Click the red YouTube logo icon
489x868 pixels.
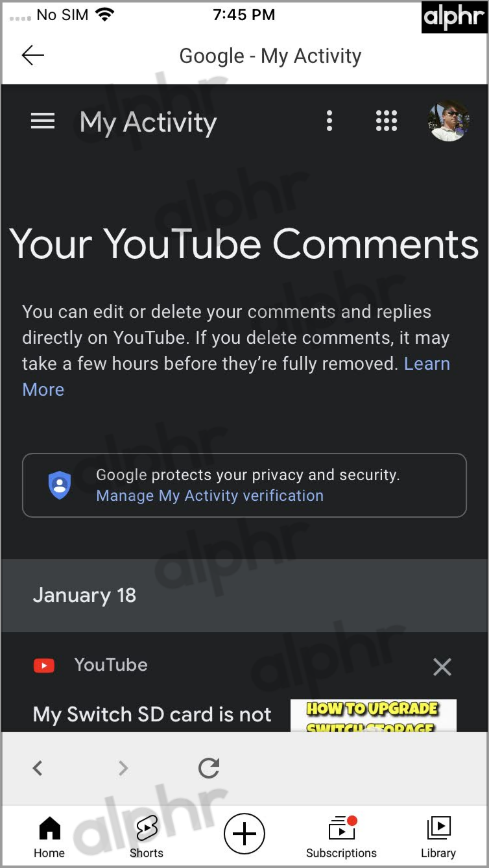pos(44,665)
